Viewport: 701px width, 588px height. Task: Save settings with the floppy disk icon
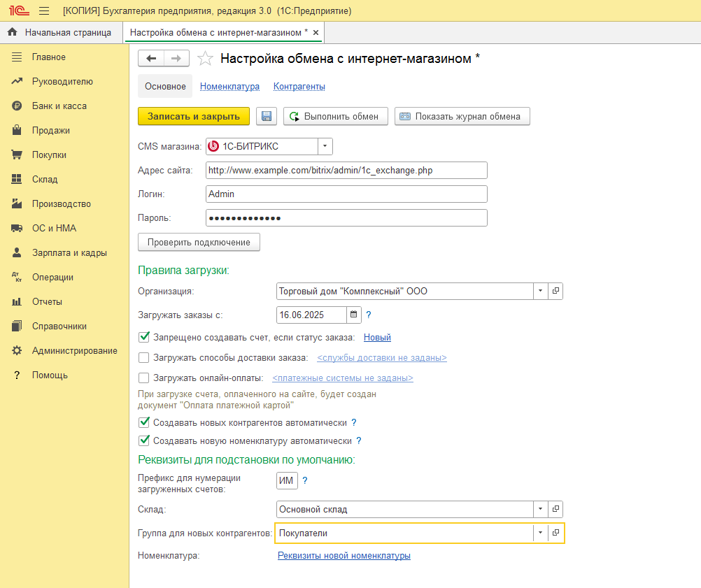267,116
